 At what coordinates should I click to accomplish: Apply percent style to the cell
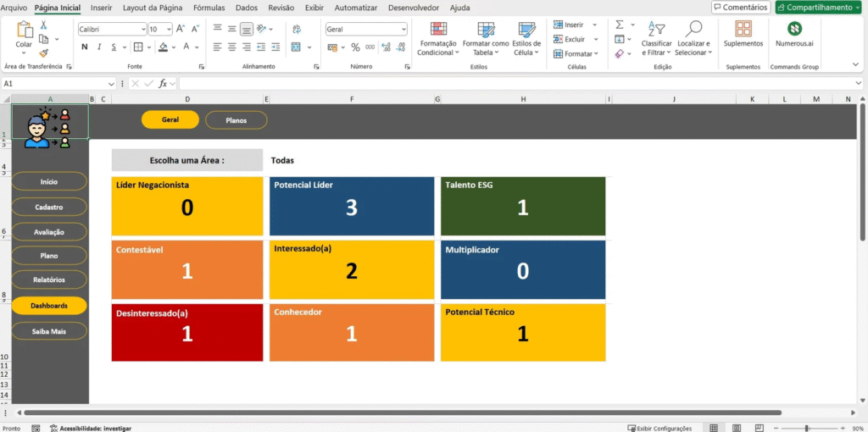[x=355, y=47]
